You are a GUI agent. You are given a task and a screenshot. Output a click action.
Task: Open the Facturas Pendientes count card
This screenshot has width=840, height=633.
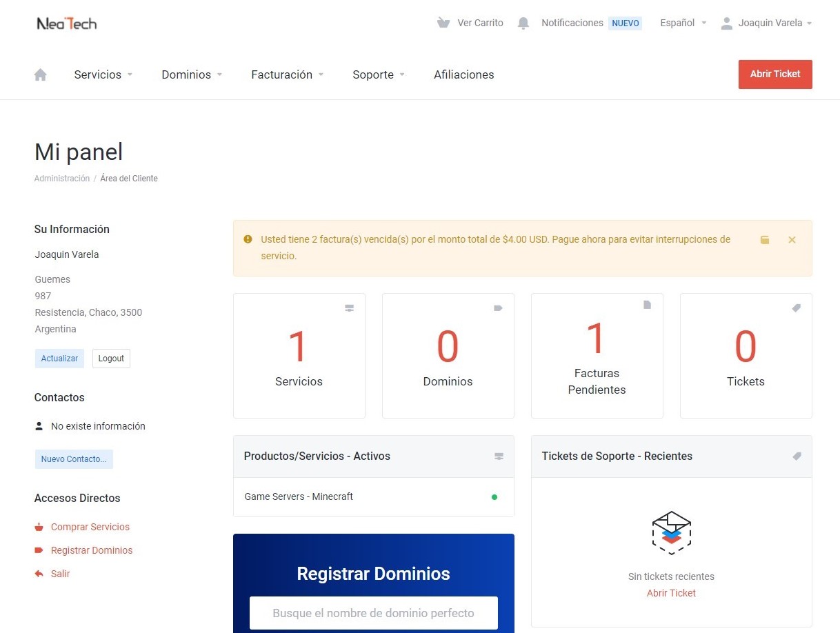(597, 356)
